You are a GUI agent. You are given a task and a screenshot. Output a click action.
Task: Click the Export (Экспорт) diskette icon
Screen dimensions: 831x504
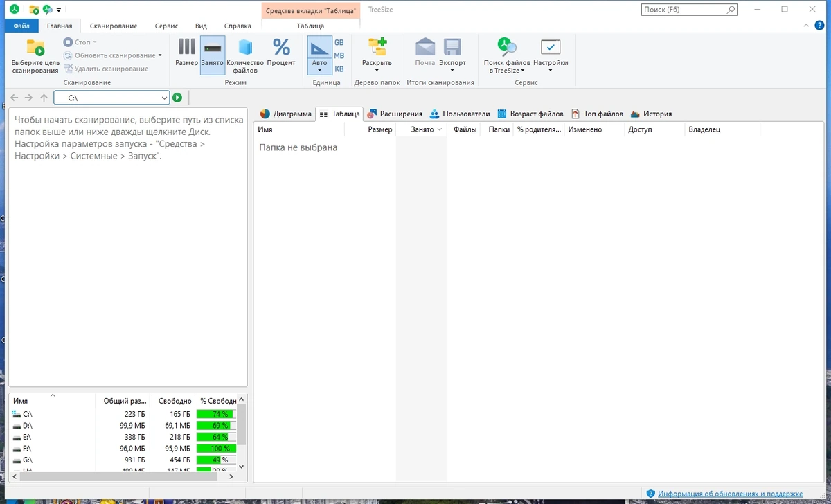pos(453,47)
